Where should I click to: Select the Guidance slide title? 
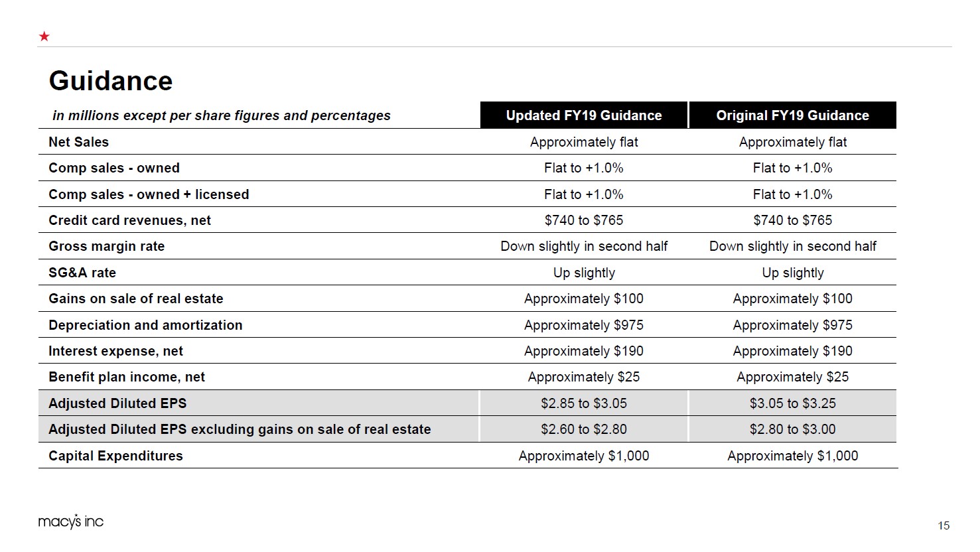click(111, 81)
